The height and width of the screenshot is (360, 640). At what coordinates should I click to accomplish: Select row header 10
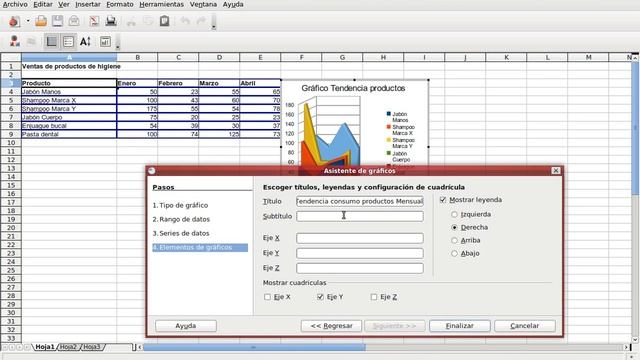coord(11,143)
